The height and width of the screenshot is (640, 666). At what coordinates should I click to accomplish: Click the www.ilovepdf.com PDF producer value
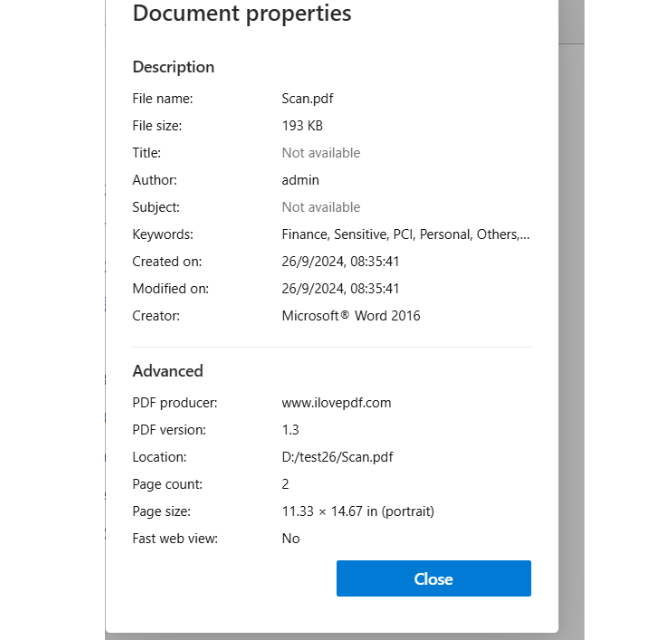(x=336, y=403)
